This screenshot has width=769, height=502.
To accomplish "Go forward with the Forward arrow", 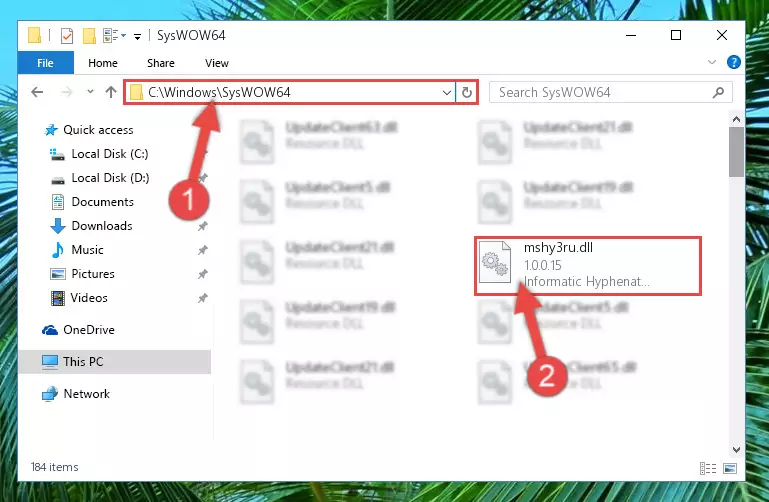I will click(67, 92).
